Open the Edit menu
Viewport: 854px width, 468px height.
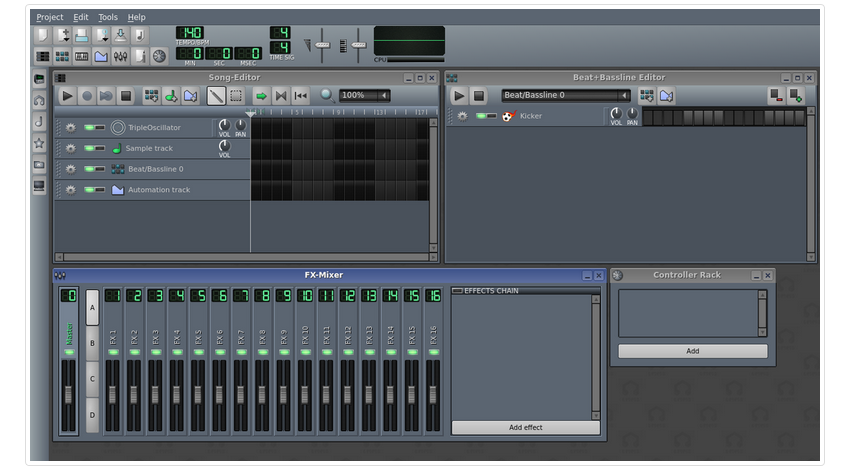coord(81,17)
